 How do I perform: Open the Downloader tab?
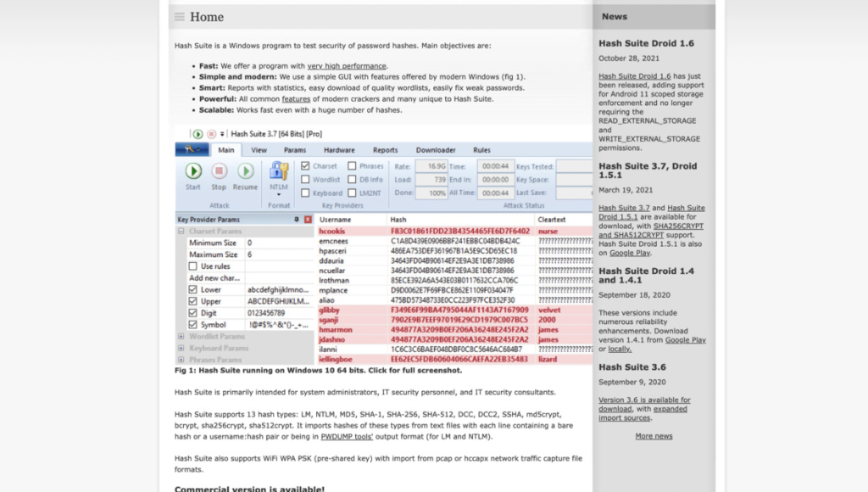click(436, 150)
